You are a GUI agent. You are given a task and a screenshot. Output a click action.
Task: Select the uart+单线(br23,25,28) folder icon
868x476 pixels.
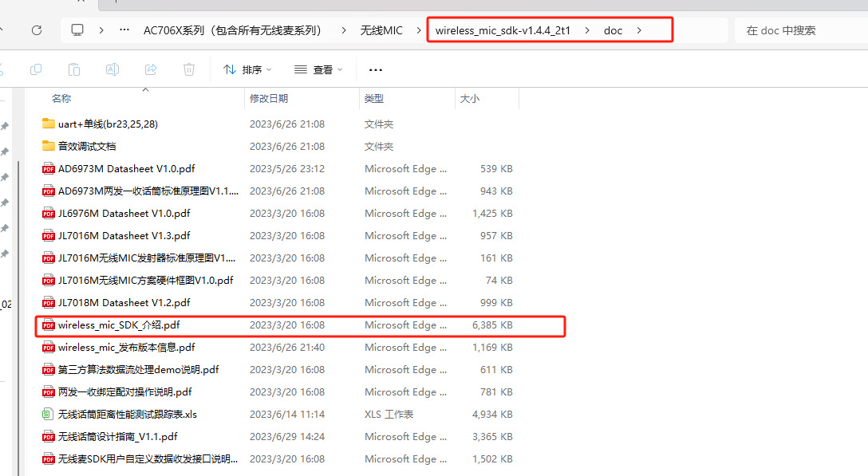coord(49,124)
